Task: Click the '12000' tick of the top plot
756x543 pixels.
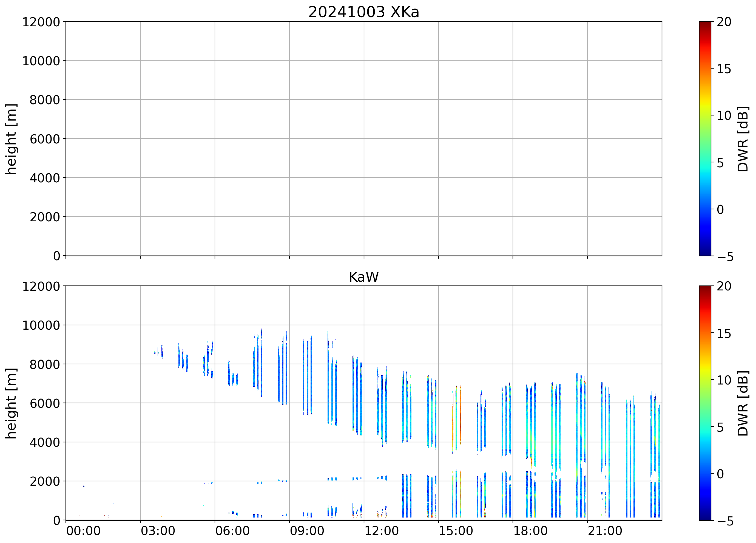Action: (41, 22)
